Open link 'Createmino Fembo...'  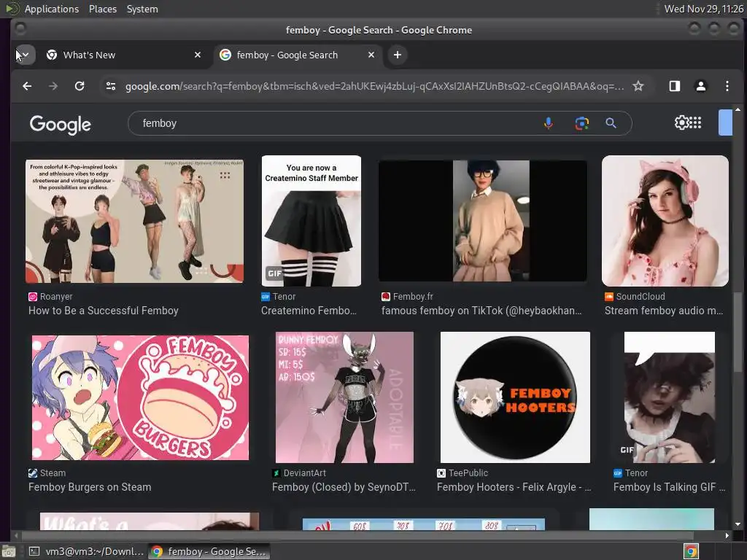(309, 311)
